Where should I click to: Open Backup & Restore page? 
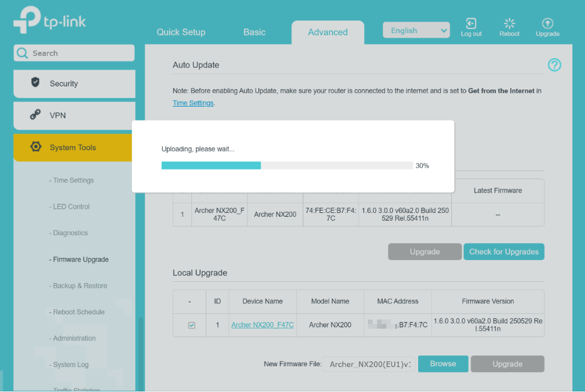(x=80, y=286)
